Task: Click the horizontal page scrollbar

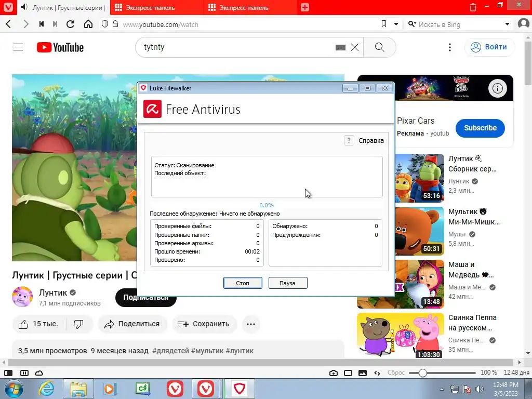Action: tap(261, 362)
